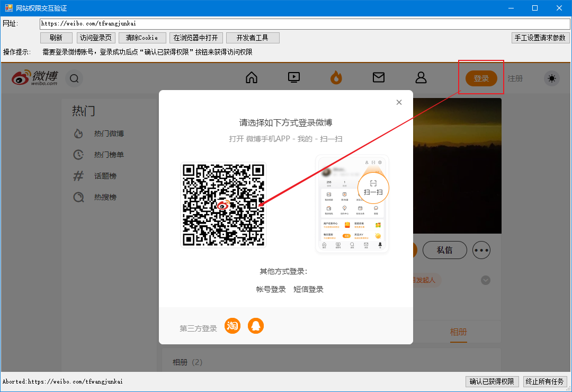Click the Weibo login QR code
Viewport: 572px width, 392px height.
point(224,205)
